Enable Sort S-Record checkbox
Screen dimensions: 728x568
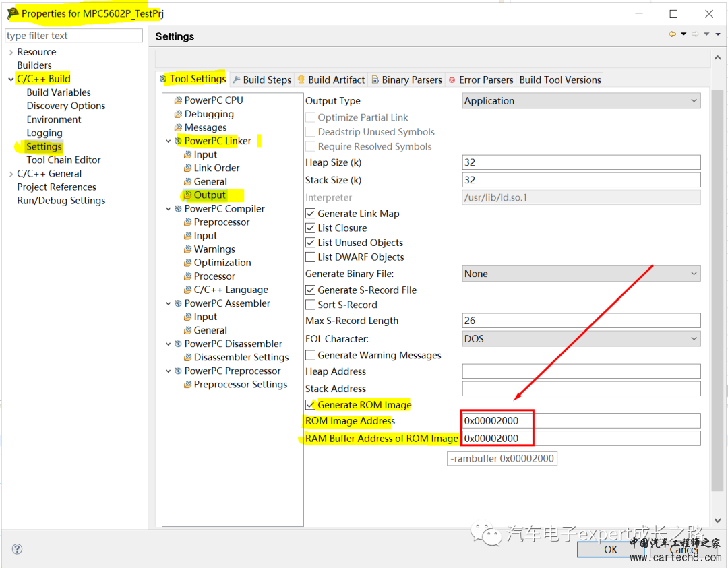pyautogui.click(x=311, y=305)
